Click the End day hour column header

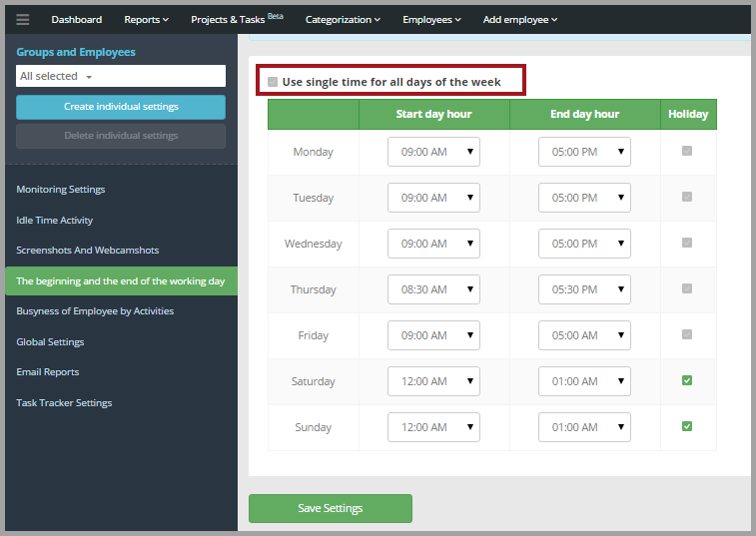[585, 114]
